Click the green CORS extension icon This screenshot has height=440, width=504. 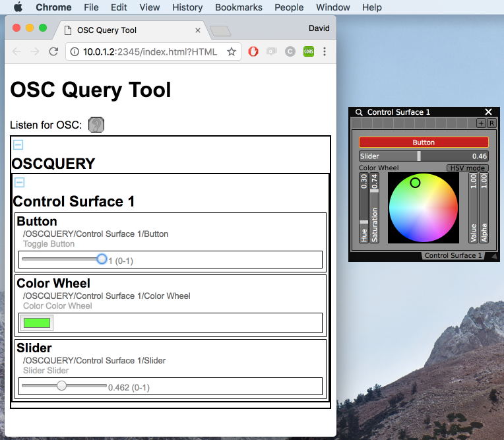click(x=308, y=51)
